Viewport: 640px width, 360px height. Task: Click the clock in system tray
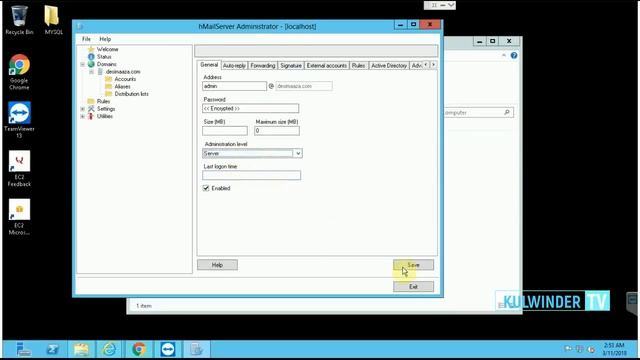coord(615,349)
